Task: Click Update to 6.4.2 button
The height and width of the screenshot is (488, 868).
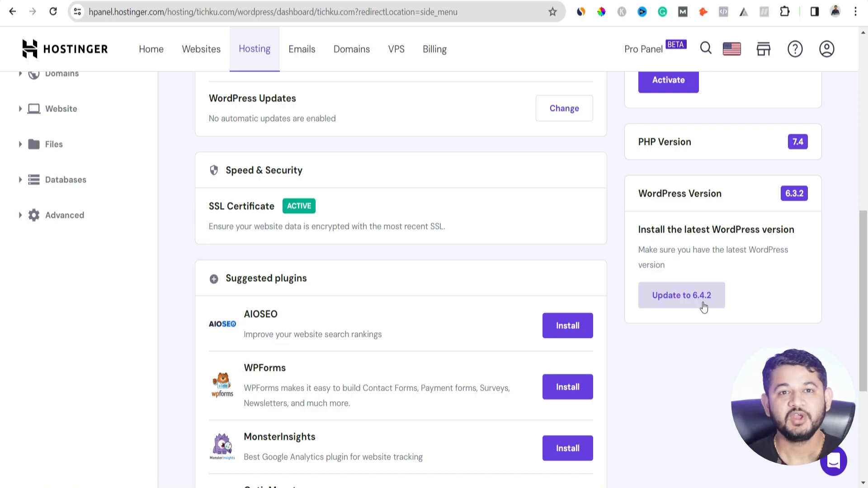Action: 681,295
